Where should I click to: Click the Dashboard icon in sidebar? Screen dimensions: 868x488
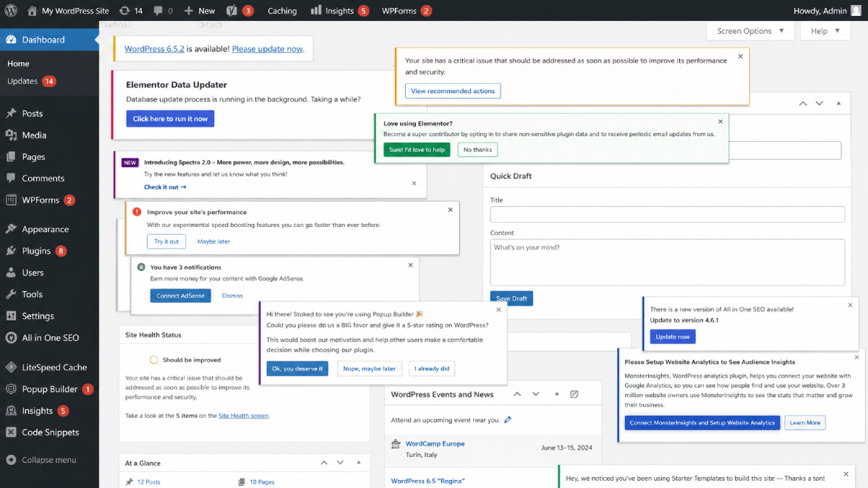tap(11, 40)
